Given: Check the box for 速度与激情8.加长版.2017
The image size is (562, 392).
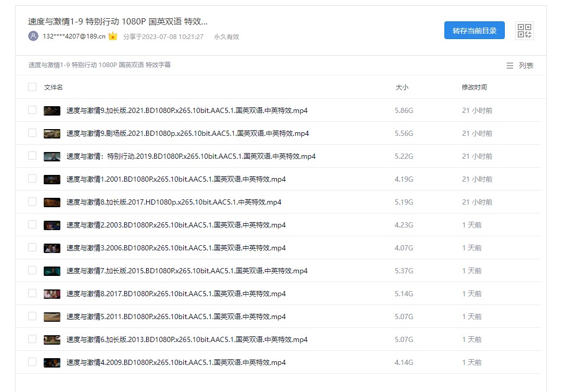Looking at the screenshot, I should [x=32, y=202].
